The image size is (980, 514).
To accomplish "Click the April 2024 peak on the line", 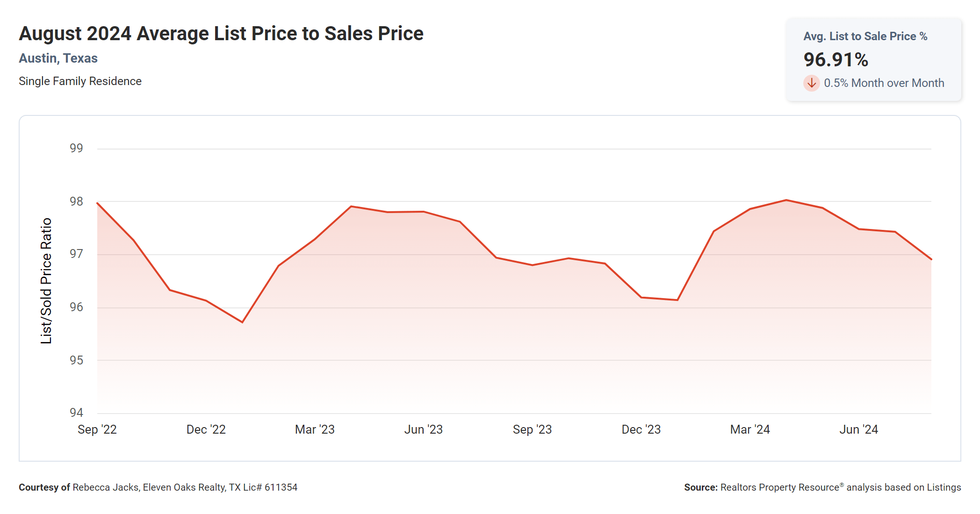I will (x=786, y=200).
